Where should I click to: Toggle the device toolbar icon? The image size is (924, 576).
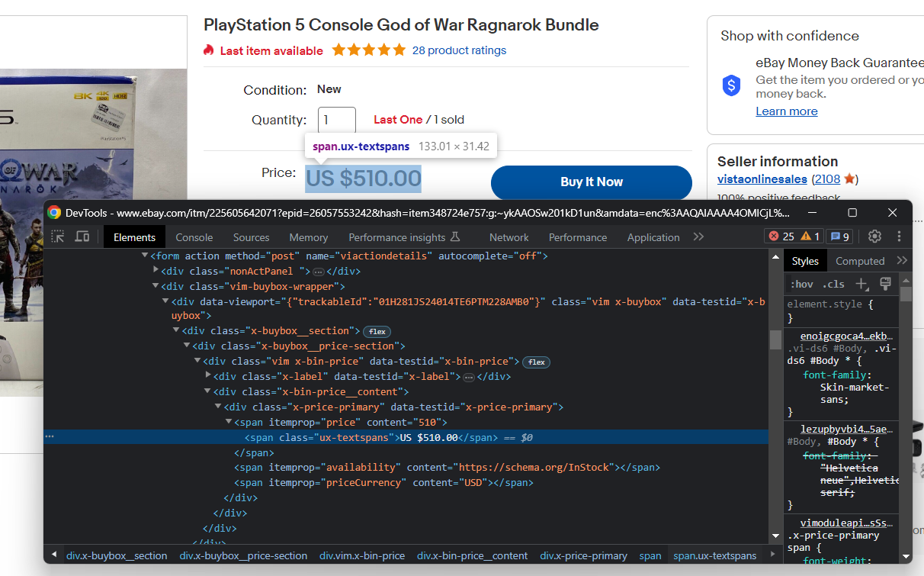[82, 237]
